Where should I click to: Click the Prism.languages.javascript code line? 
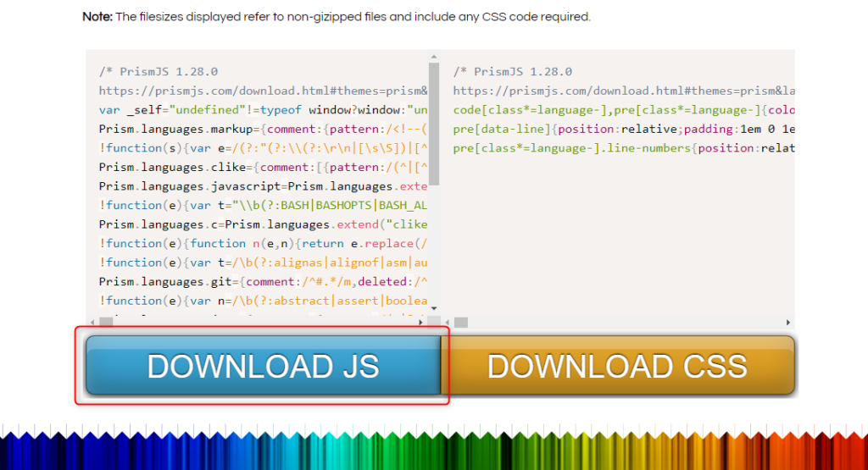click(264, 186)
